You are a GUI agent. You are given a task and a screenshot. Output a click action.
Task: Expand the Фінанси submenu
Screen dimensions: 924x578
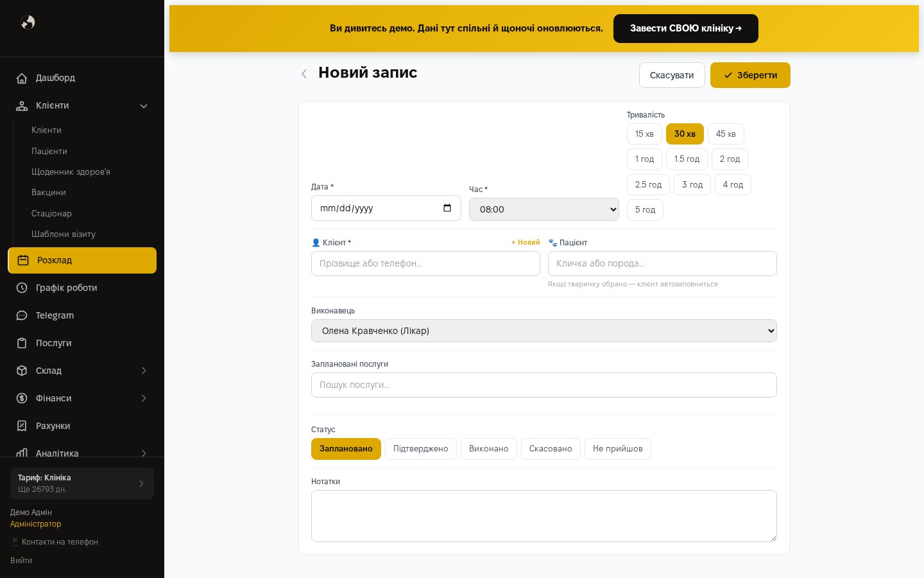click(144, 398)
